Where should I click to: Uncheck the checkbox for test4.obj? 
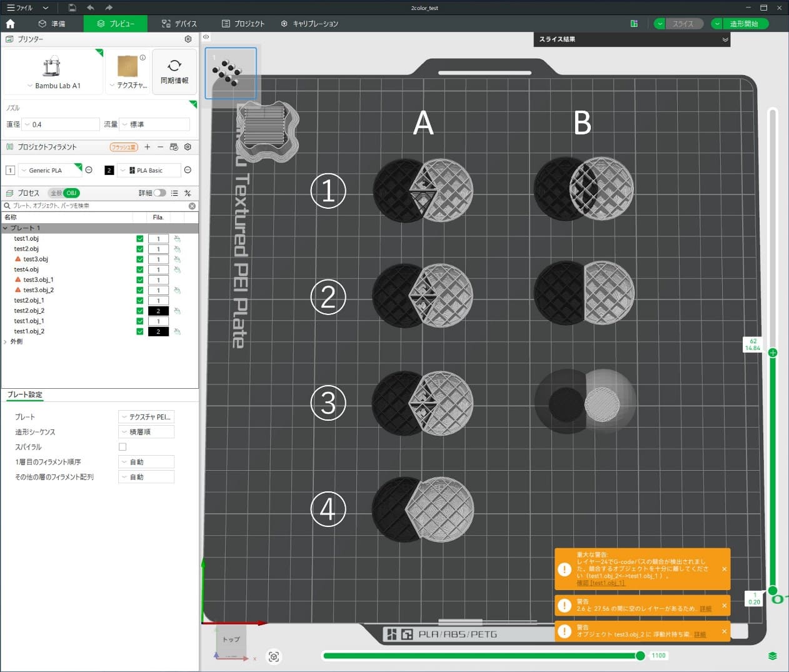[139, 269]
